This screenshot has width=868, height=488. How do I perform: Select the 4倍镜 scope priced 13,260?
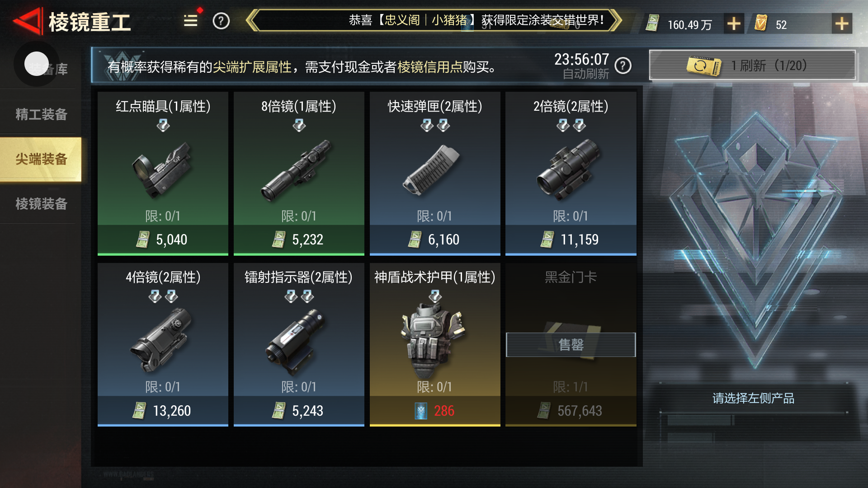pos(163,345)
